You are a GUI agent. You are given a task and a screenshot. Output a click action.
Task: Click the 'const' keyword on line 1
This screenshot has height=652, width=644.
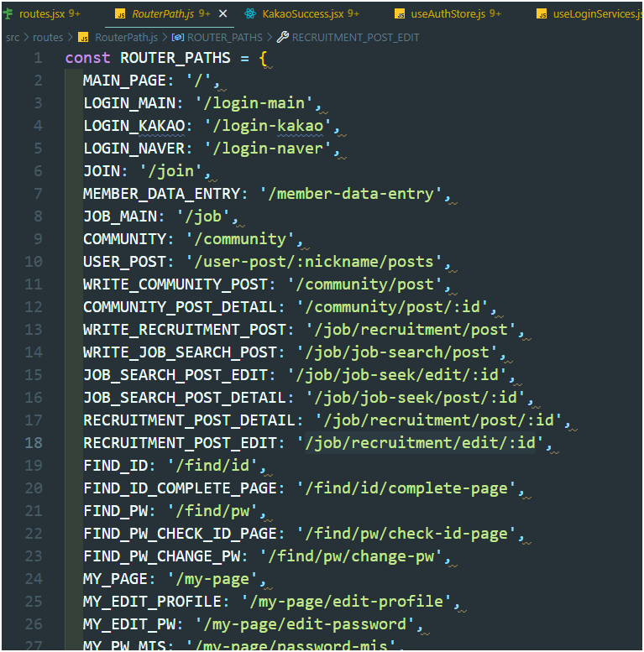pyautogui.click(x=88, y=58)
